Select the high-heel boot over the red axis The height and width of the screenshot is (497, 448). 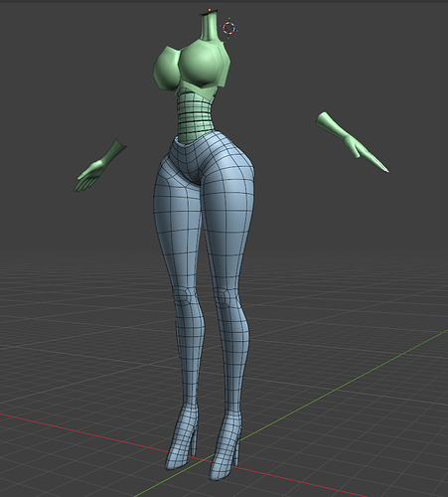[182, 437]
